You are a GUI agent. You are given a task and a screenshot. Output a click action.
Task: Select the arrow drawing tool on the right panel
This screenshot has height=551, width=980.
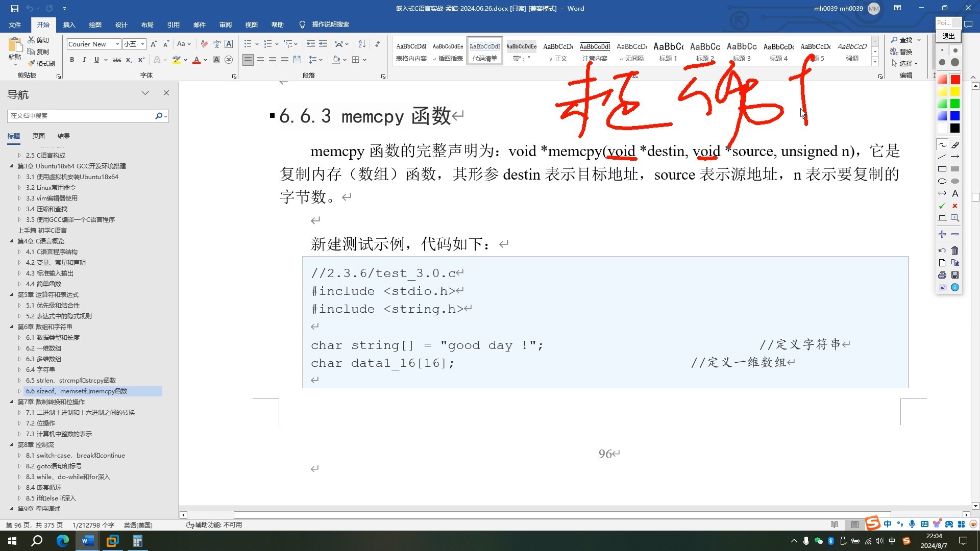pos(955,157)
